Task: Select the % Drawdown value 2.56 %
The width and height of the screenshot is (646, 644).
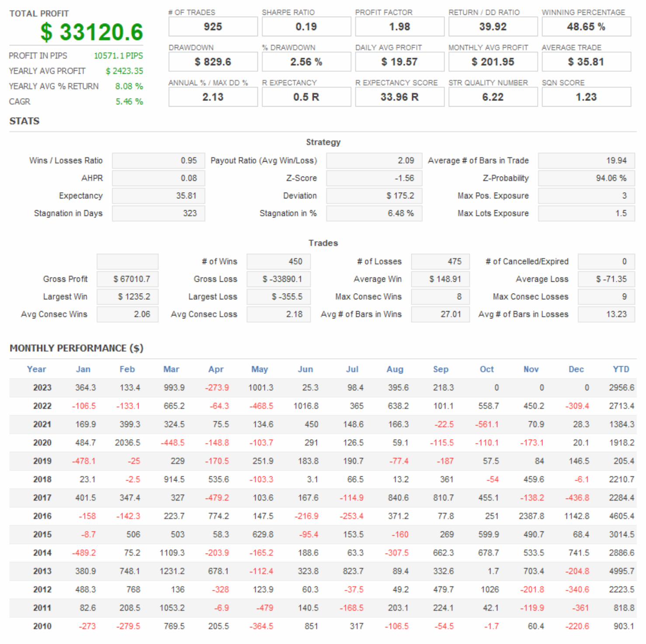Action: click(306, 62)
